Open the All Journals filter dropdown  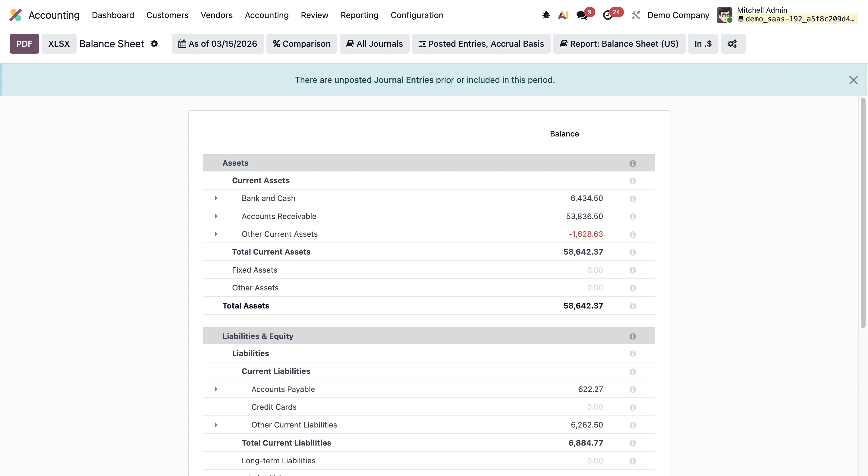(x=374, y=44)
